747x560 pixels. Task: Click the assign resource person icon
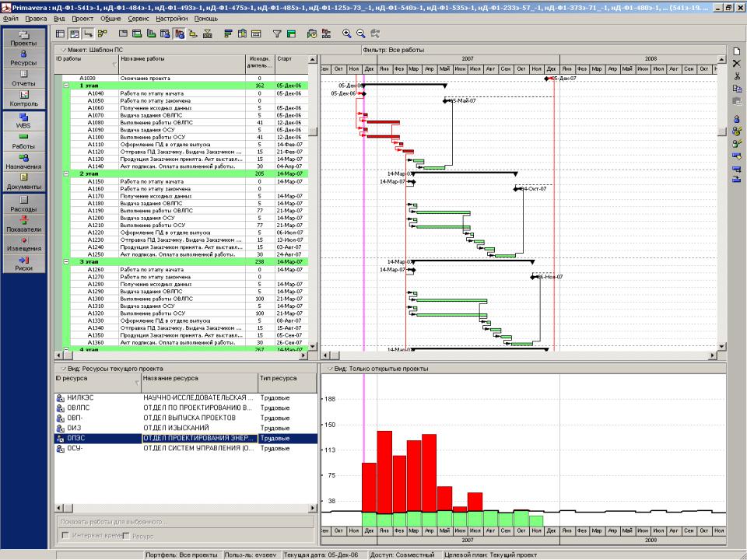point(737,119)
